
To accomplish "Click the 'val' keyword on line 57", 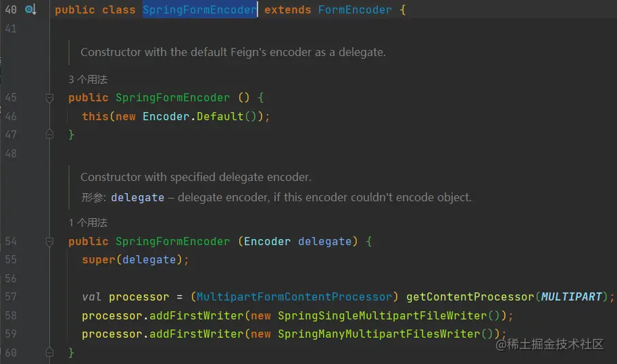I will pyautogui.click(x=92, y=296).
